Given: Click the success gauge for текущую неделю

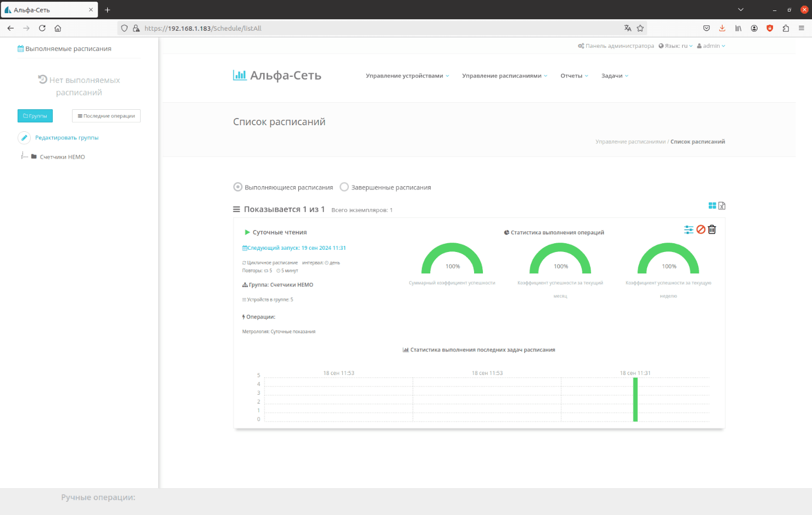Looking at the screenshot, I should point(669,259).
